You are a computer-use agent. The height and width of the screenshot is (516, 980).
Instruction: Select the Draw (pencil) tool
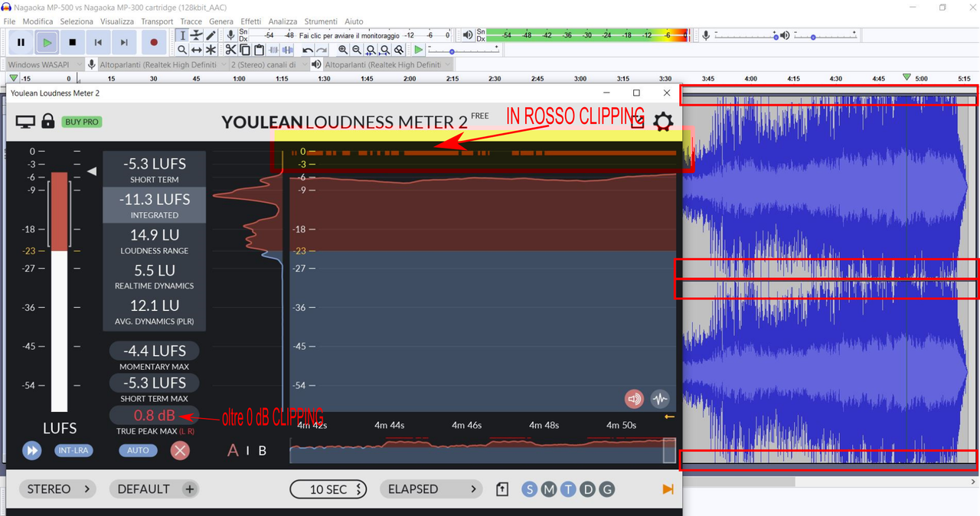click(211, 35)
